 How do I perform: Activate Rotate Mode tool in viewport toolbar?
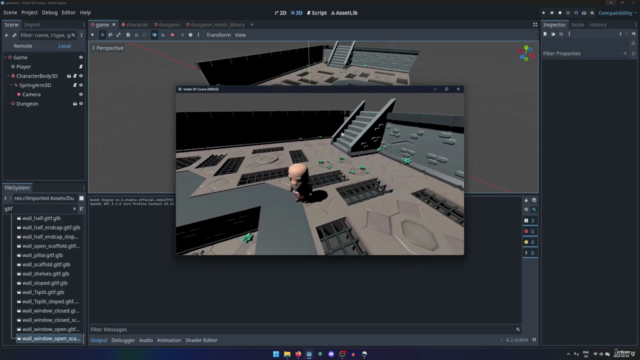pyautogui.click(x=111, y=35)
